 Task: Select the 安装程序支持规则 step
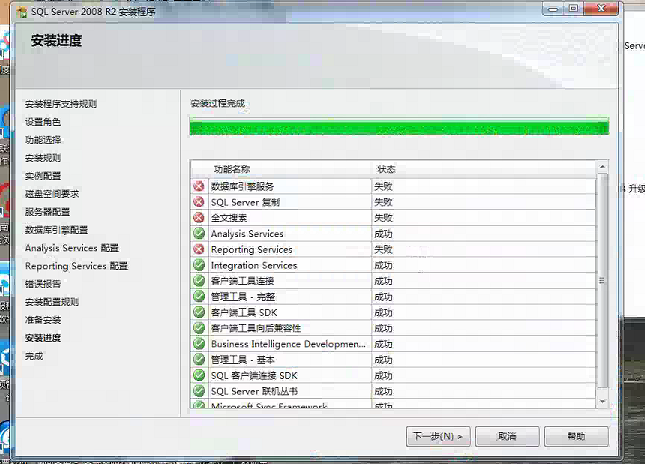[x=61, y=104]
